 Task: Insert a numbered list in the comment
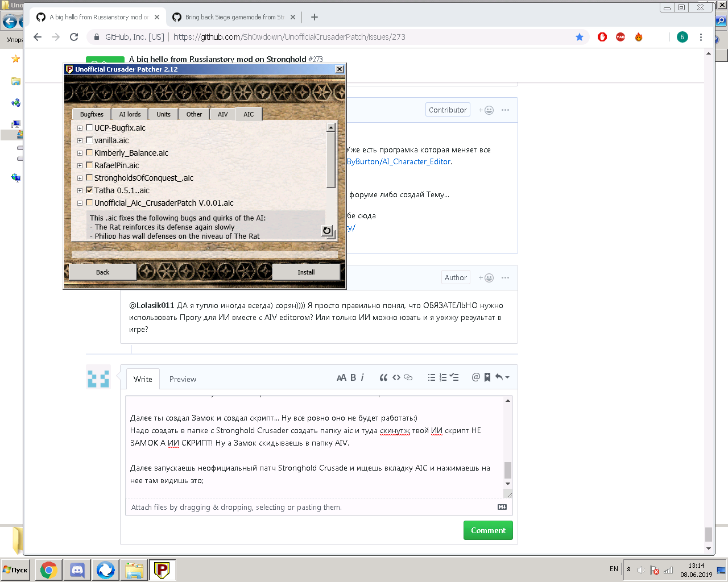[x=443, y=377]
